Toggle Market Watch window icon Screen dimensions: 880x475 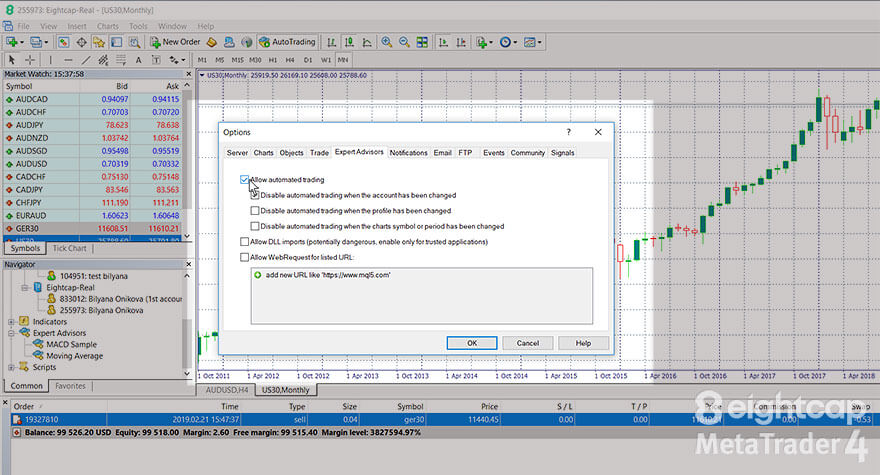point(63,42)
